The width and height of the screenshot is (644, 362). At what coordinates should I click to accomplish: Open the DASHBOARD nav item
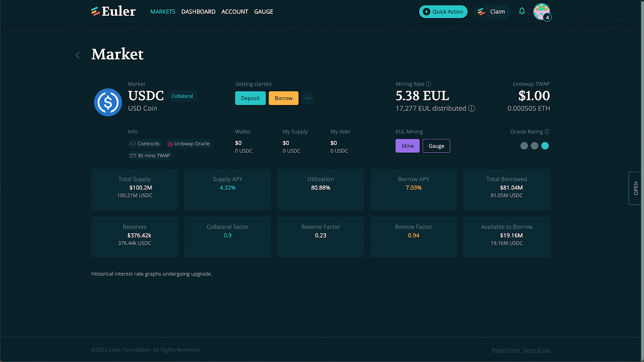198,11
